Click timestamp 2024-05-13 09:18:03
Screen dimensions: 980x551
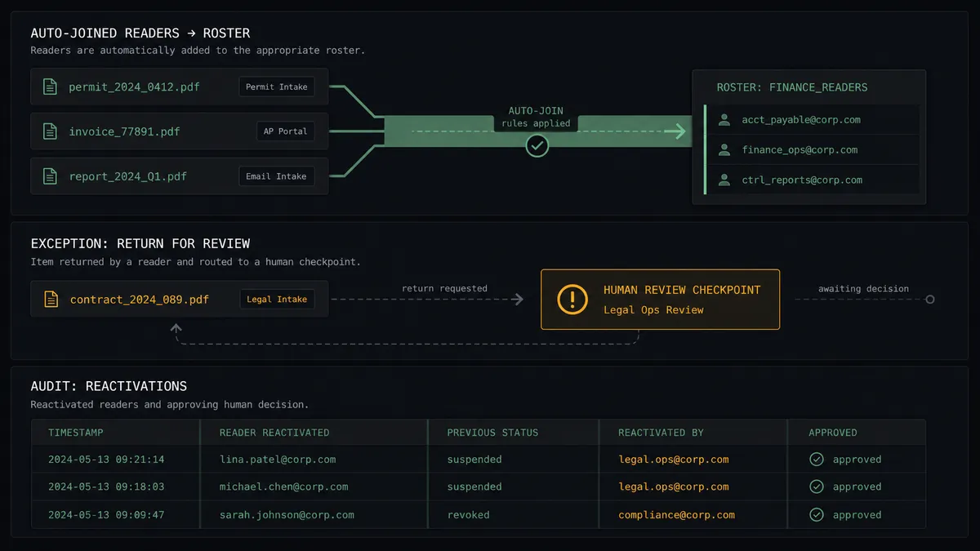[106, 487]
